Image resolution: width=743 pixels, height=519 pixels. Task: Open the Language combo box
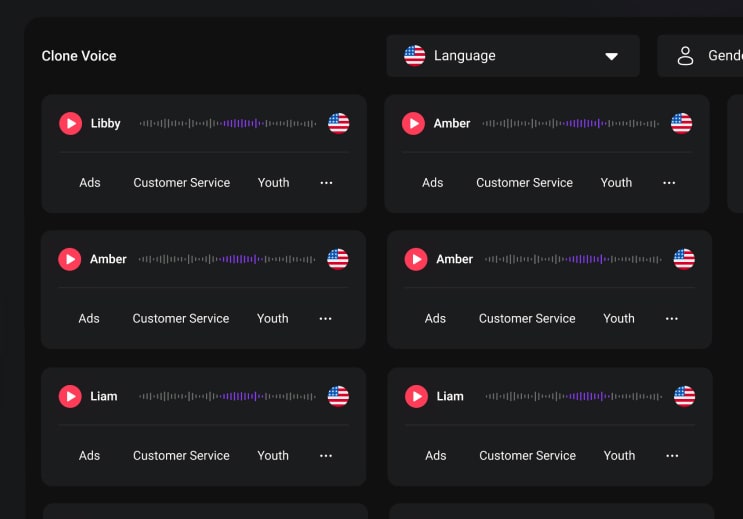pyautogui.click(x=512, y=56)
